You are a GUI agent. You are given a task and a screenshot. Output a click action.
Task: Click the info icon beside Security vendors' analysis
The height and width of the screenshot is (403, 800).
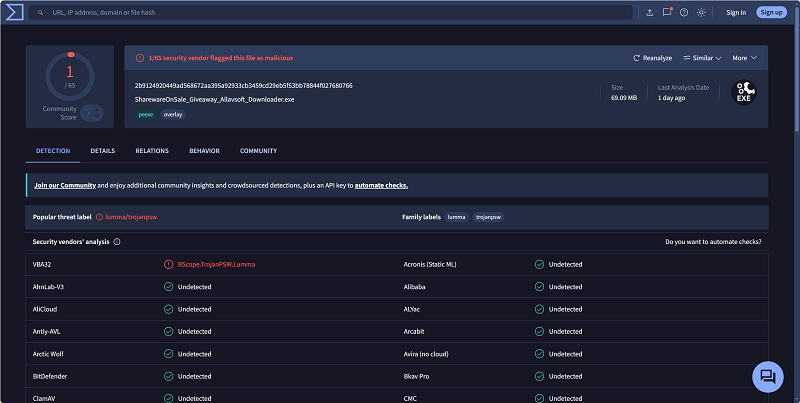click(x=117, y=242)
